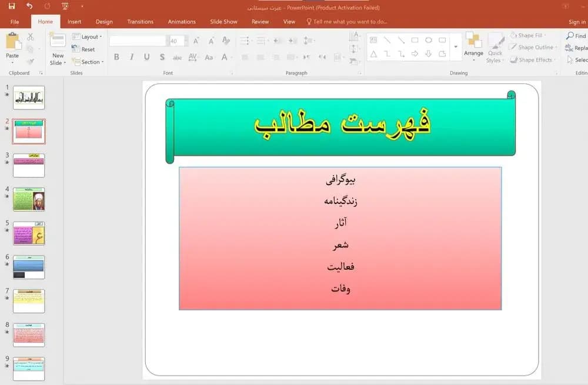588x385 pixels.
Task: Switch to the Review tab
Action: click(x=260, y=22)
